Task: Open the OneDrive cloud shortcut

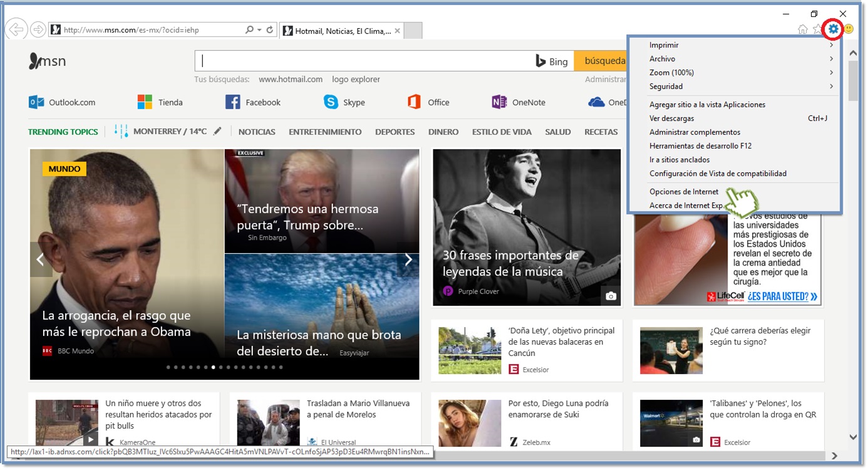Action: 596,102
